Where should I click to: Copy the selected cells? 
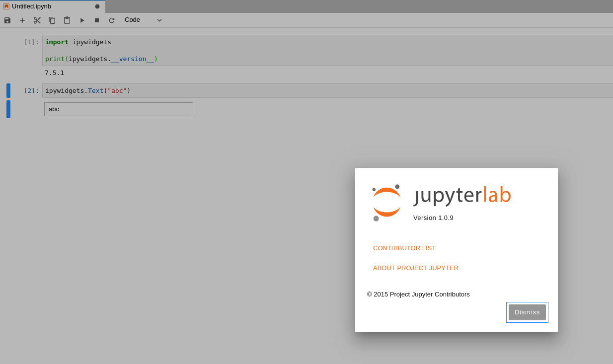(52, 20)
